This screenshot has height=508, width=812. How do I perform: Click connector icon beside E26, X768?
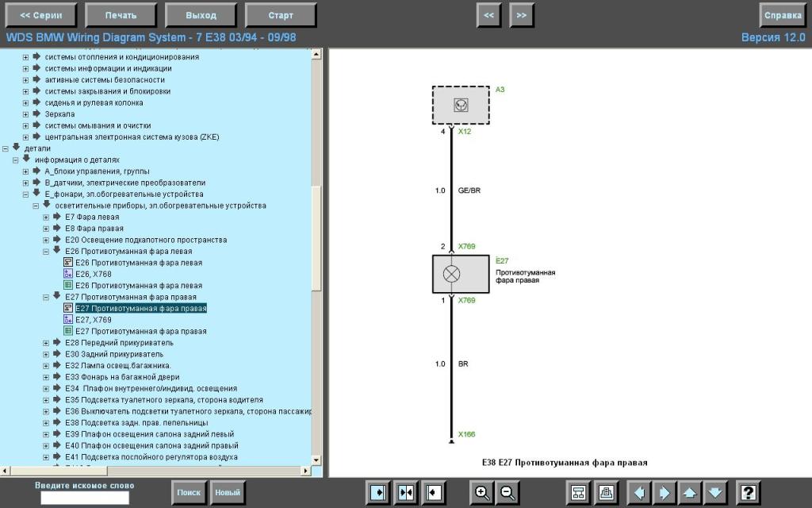pos(68,274)
